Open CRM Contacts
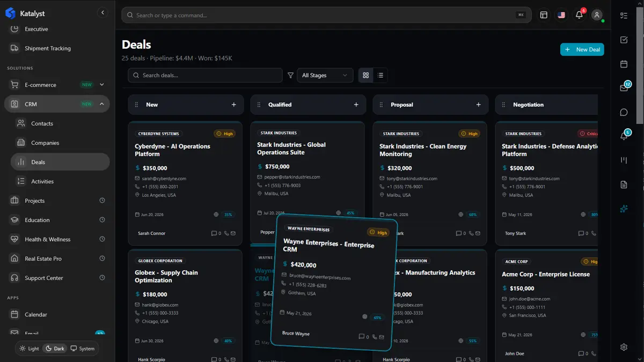 [x=60, y=123]
